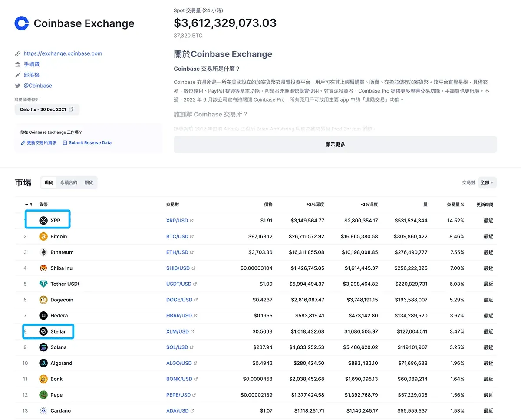Viewport: 521px width, 420px height.
Task: Open the ADA/USD trading pair link
Action: tap(178, 411)
